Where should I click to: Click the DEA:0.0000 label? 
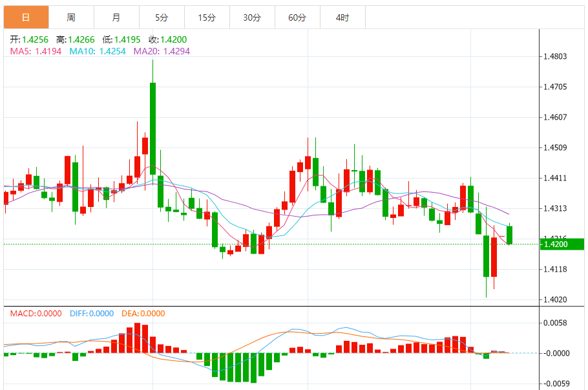pos(143,314)
